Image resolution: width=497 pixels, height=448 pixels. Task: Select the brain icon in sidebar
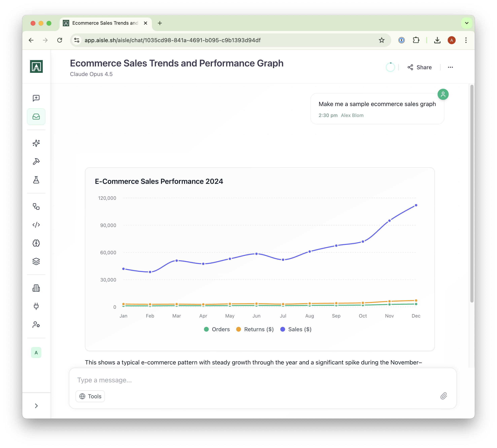point(36,243)
